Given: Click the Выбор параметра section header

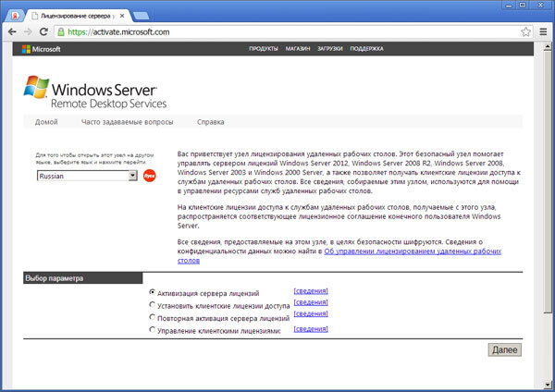Looking at the screenshot, I should [83, 278].
